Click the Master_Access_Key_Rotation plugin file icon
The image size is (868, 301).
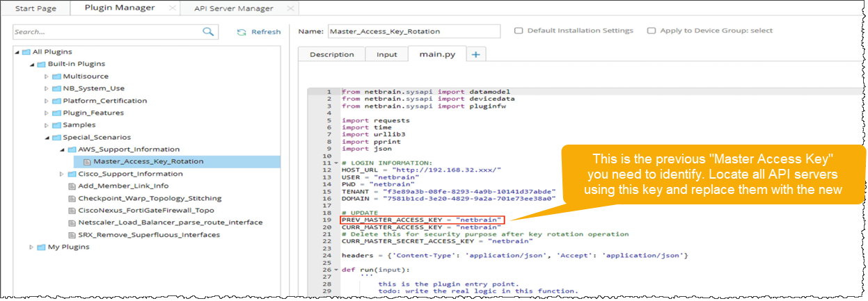click(87, 161)
